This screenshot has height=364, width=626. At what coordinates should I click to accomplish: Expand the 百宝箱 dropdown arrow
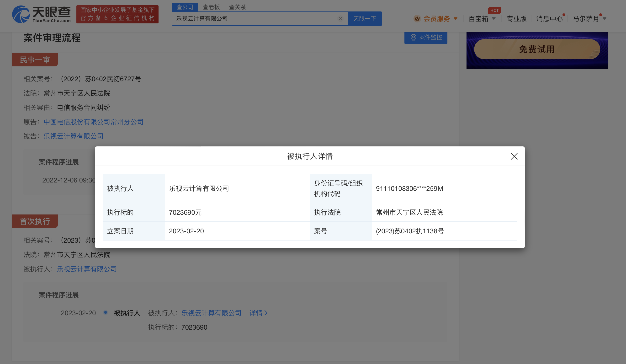pos(494,19)
